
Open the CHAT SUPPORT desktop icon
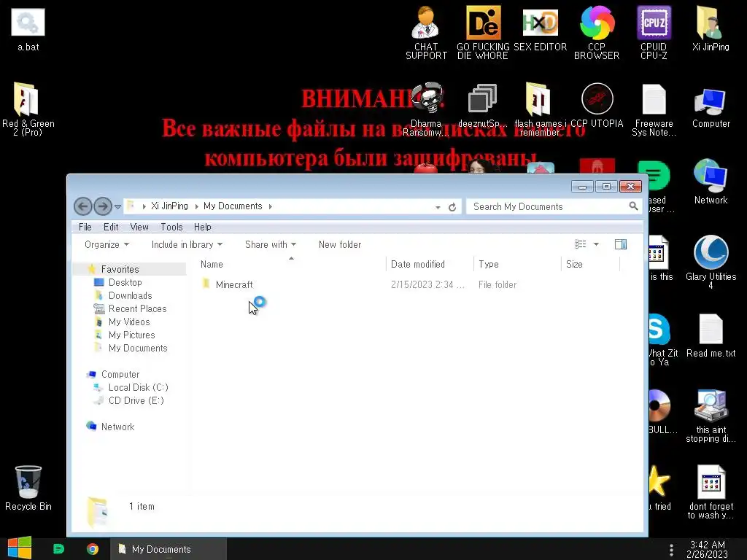[426, 32]
